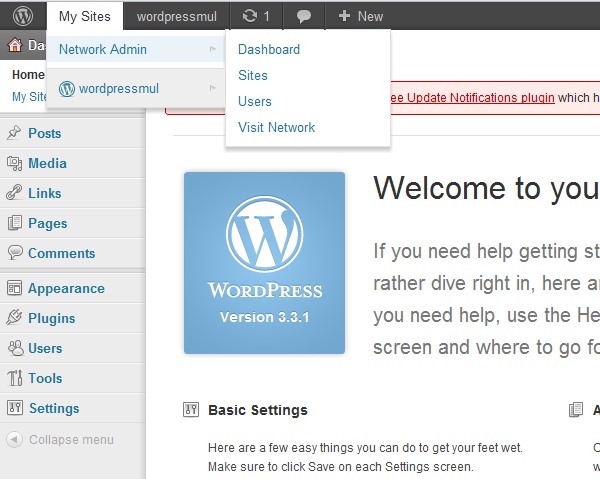Open Tools in the sidebar
Screen dimensions: 600x479
tap(45, 378)
